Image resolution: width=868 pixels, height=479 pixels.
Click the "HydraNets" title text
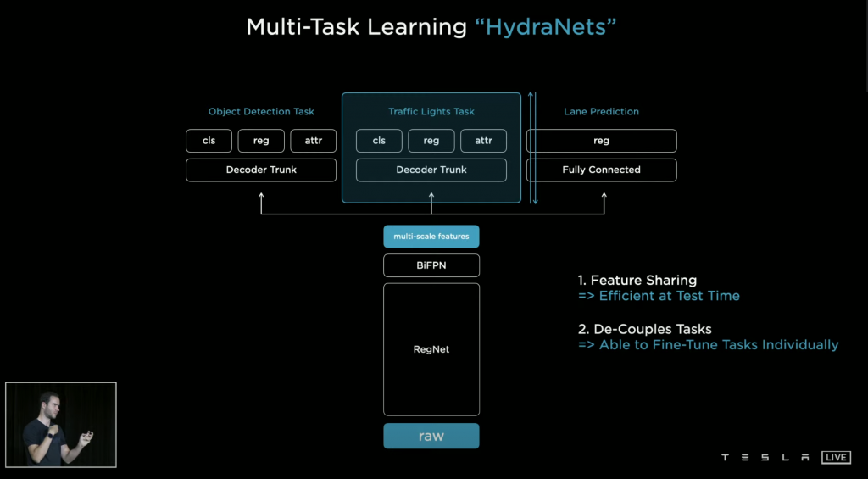tap(545, 26)
